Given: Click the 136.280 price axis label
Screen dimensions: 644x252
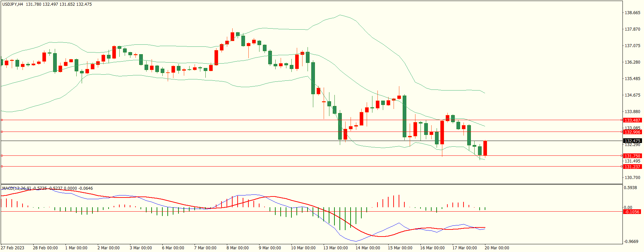Looking at the screenshot, I should click(x=632, y=62).
